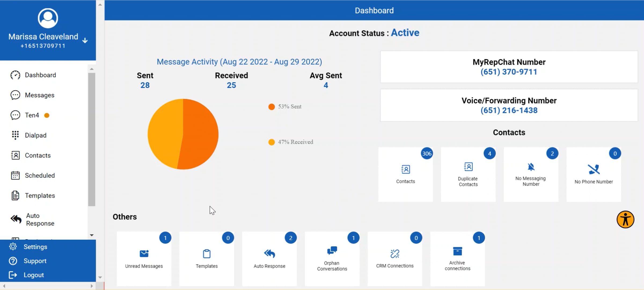Open the CRM Connections link icon
Image resolution: width=644 pixels, height=290 pixels.
(395, 253)
